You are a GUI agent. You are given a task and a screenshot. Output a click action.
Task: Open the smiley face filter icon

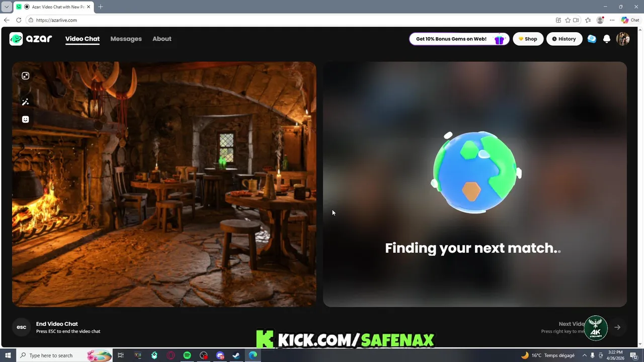26,119
